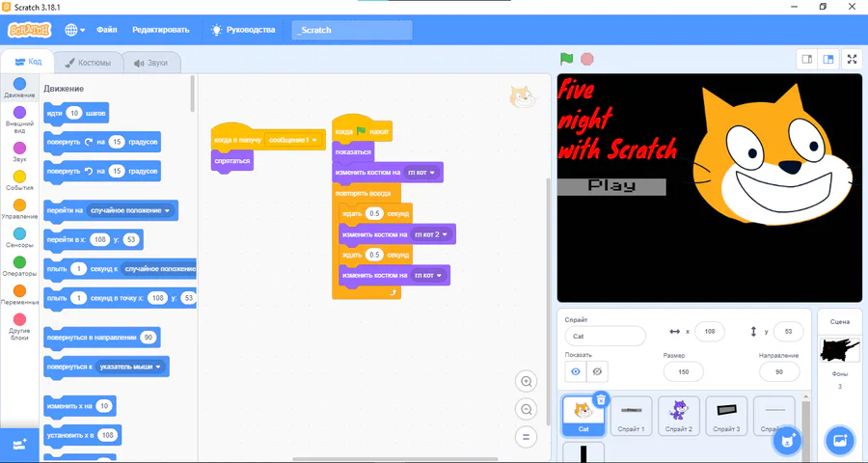Select the stage backdrop thumbnail under Сцена
Screen dimensions: 868x463
pos(840,350)
